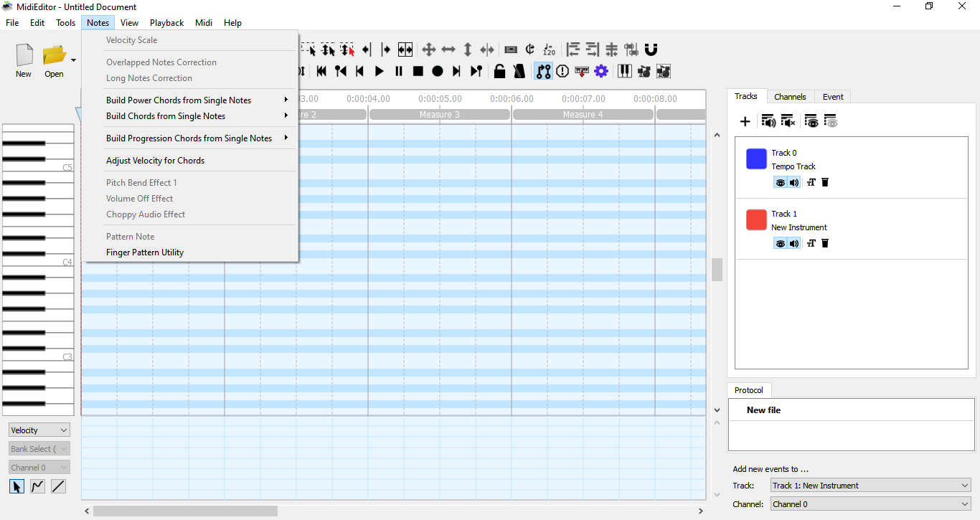
Task: Hide Track 1 using its eye toggle
Action: click(x=780, y=243)
